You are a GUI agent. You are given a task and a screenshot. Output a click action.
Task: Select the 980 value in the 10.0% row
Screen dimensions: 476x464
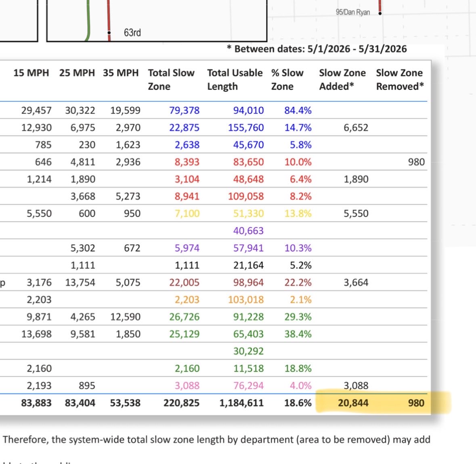[x=416, y=162]
